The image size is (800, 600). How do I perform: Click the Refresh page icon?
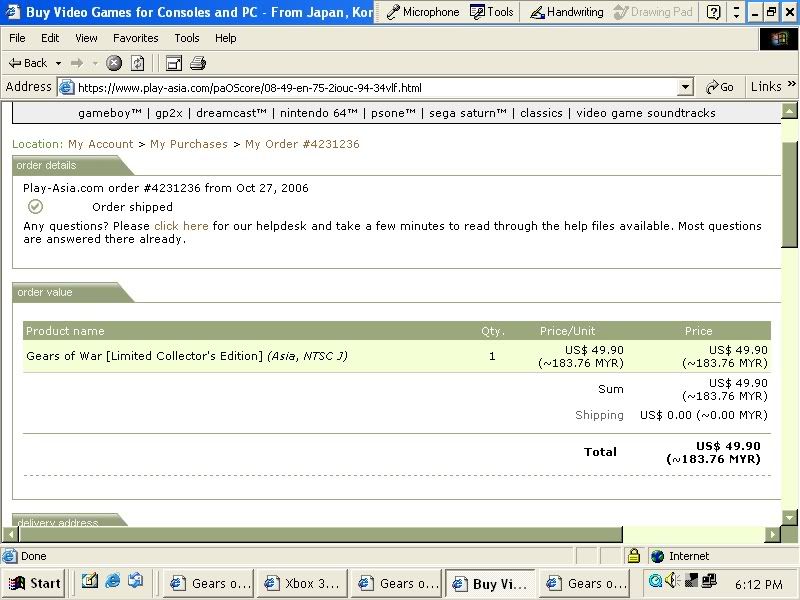click(137, 63)
